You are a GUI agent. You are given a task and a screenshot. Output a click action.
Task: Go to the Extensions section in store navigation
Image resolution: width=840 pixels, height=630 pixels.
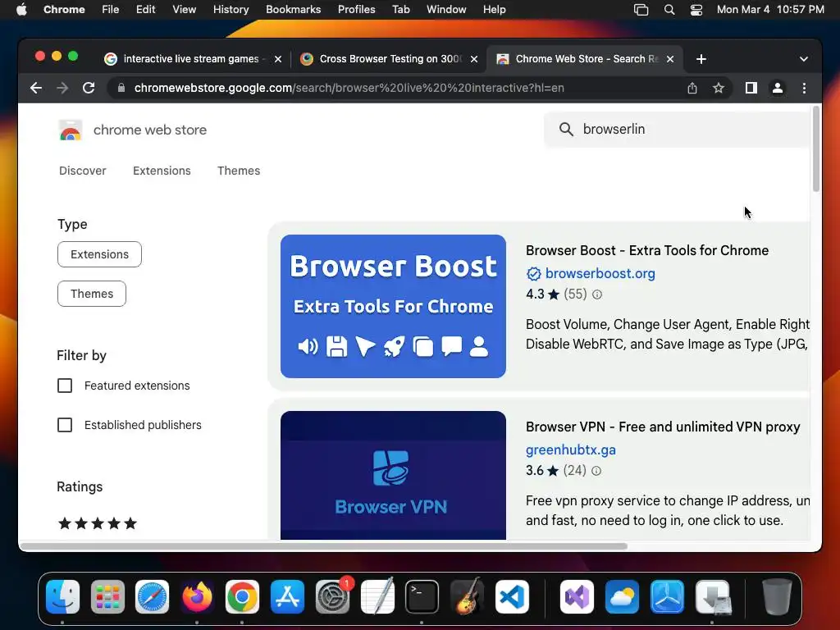pyautogui.click(x=162, y=171)
